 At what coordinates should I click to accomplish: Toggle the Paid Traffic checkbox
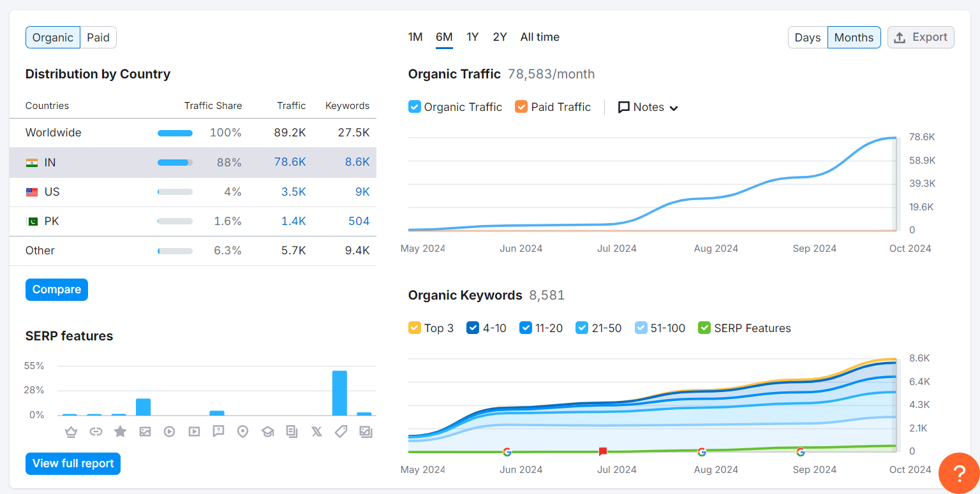click(521, 107)
